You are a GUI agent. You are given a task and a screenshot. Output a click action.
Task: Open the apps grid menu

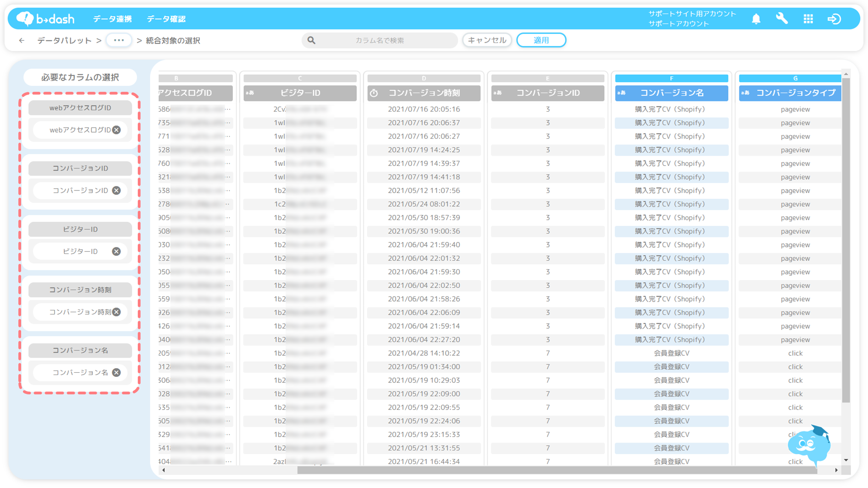click(808, 19)
